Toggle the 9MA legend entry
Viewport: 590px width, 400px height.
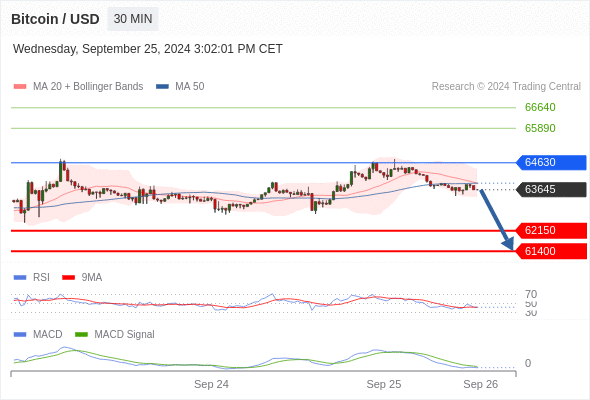point(82,277)
